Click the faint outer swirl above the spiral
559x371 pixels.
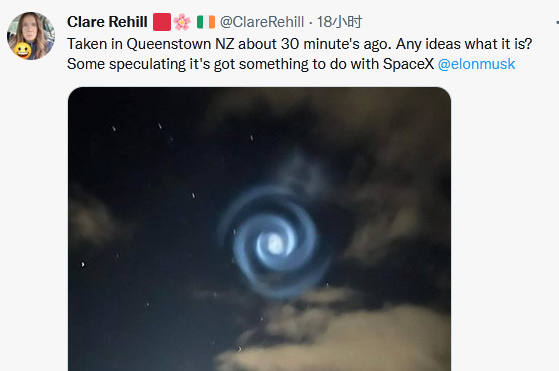pos(301,173)
